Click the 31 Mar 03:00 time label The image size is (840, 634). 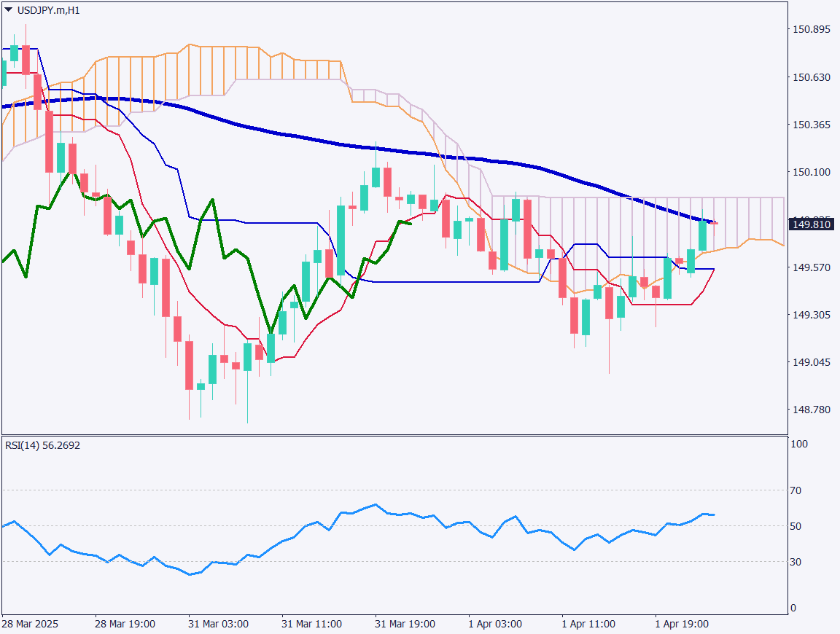pyautogui.click(x=218, y=625)
